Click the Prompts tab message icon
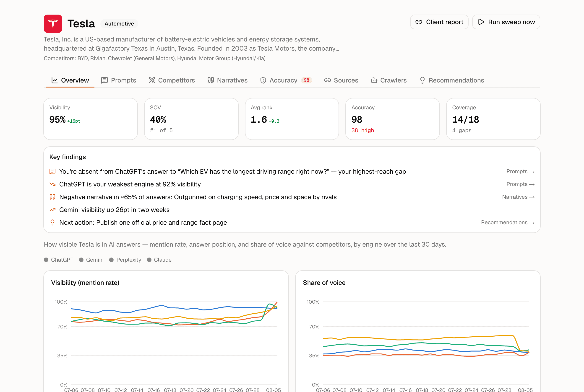The width and height of the screenshot is (584, 392). 104,80
